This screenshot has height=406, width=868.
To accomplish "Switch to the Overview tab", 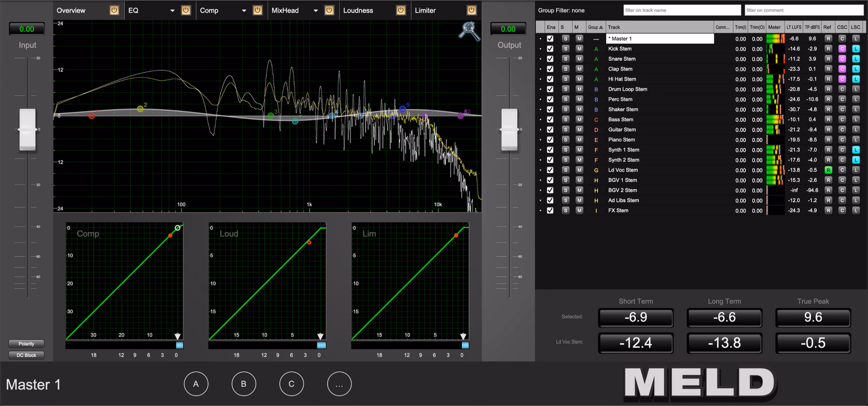I will [71, 10].
